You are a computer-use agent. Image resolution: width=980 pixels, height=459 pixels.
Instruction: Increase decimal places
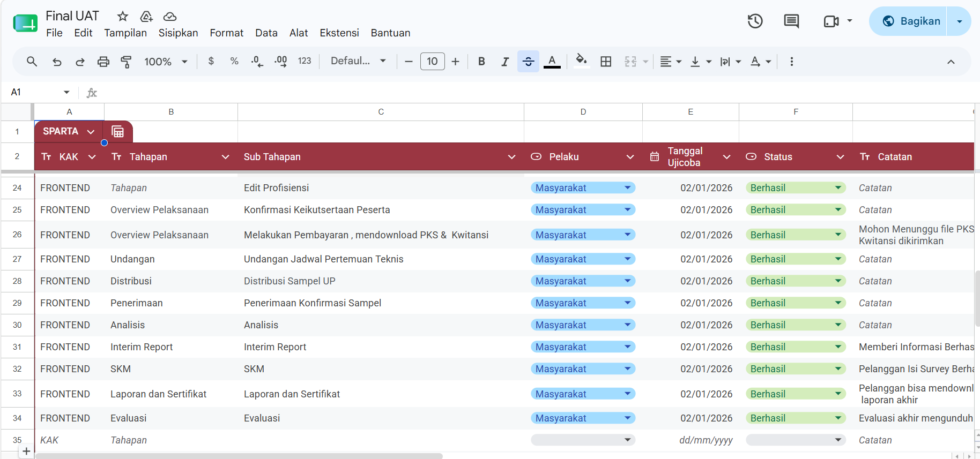pos(280,62)
